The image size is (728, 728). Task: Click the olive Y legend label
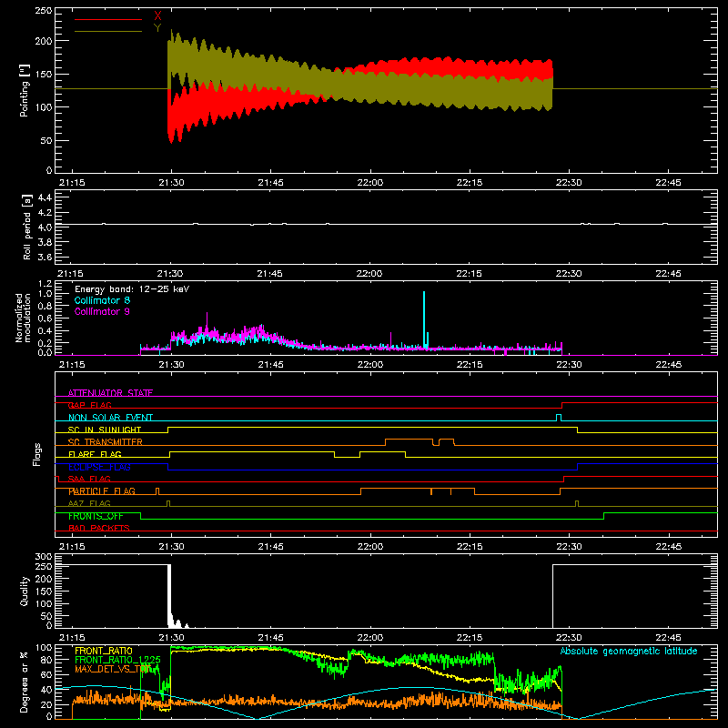tap(157, 28)
